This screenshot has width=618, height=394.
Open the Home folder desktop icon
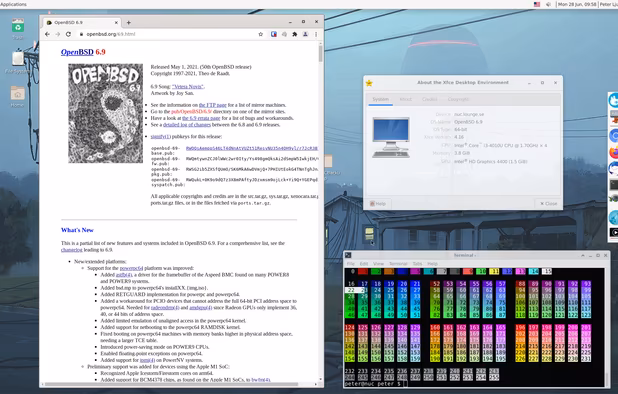coord(17,97)
